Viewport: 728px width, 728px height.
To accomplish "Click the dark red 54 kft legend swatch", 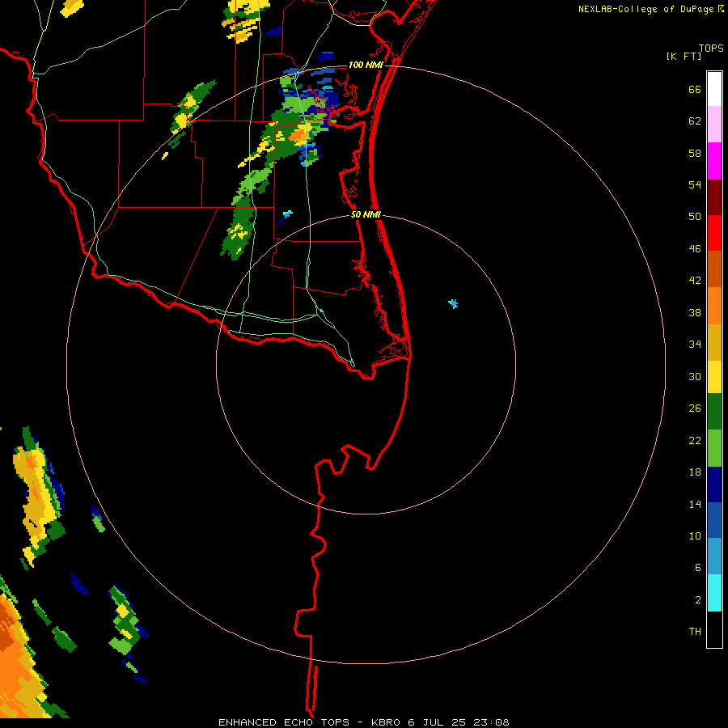I will (x=714, y=198).
